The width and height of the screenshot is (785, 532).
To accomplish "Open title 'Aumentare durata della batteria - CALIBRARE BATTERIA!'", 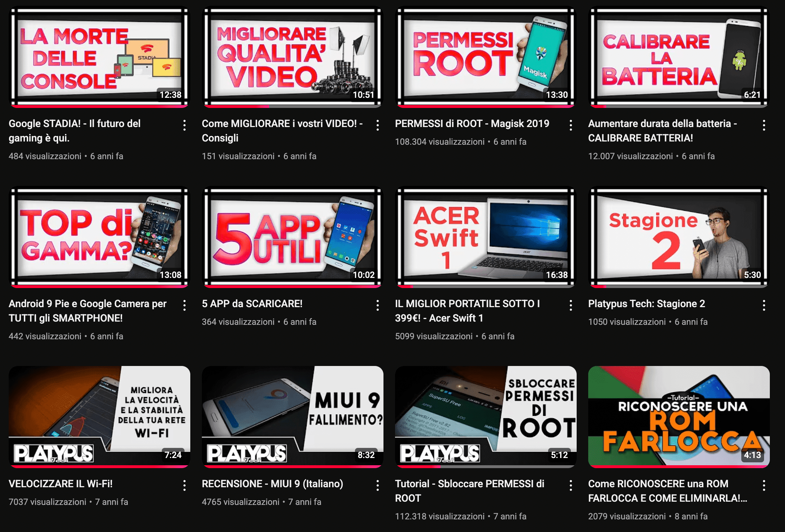I will click(663, 131).
